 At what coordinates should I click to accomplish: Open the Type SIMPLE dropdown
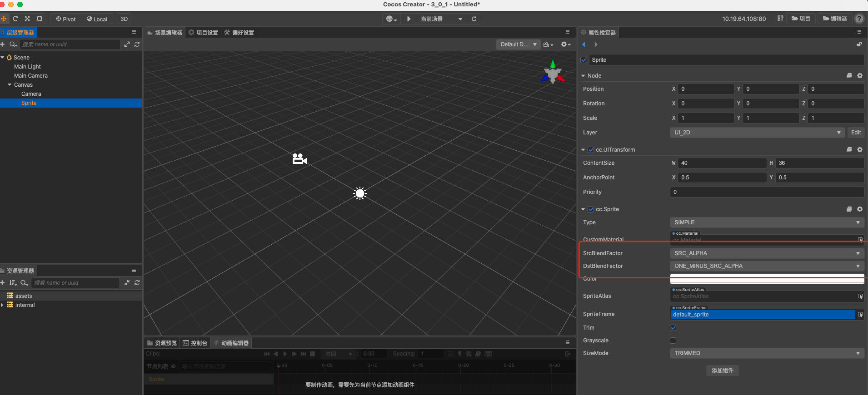click(767, 222)
